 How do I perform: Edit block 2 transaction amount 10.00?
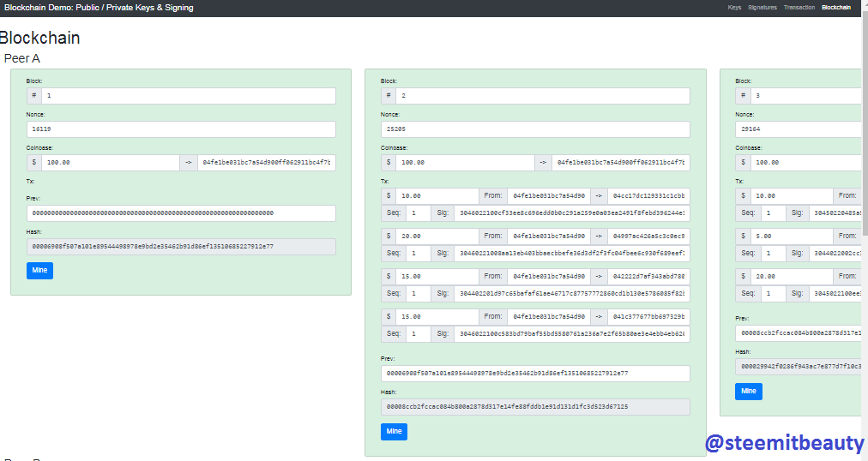[437, 195]
